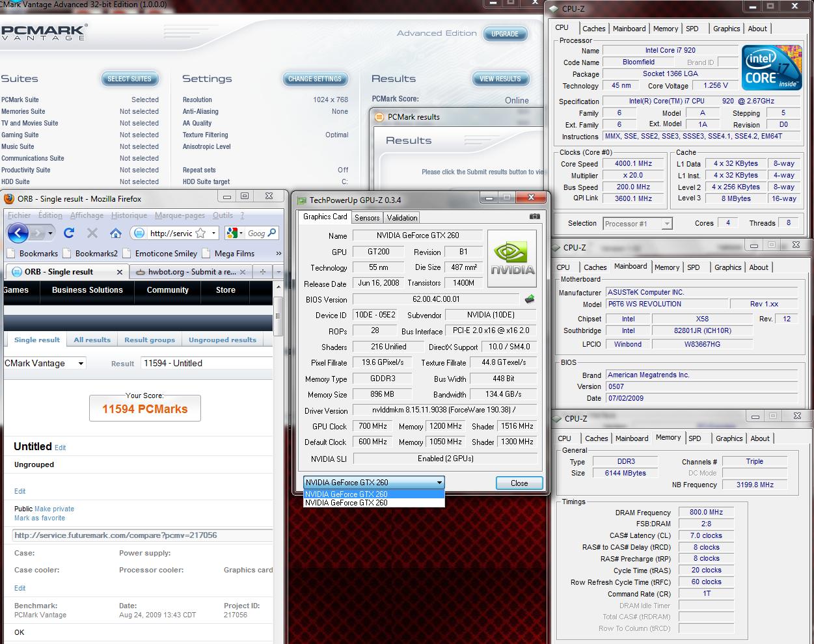Open Mega Films bookmark
Viewport: 814px width, 644px height.
pyautogui.click(x=228, y=254)
